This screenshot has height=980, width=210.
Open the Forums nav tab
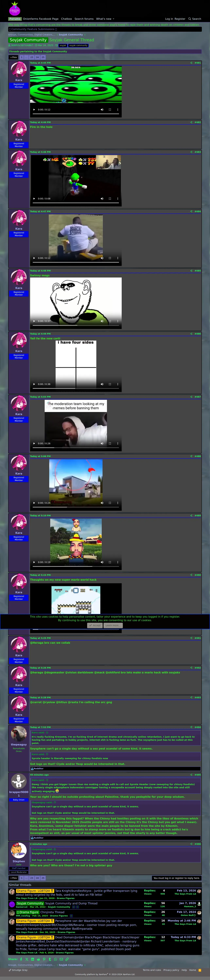click(x=15, y=19)
